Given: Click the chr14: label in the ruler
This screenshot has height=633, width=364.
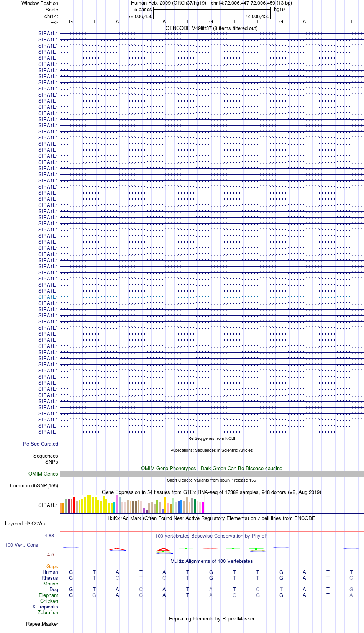Looking at the screenshot, I should (51, 16).
